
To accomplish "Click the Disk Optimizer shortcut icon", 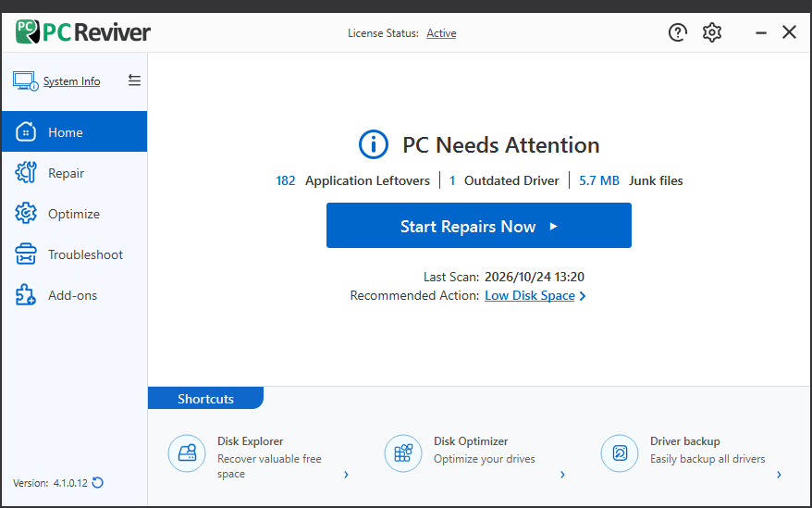I will (x=403, y=453).
